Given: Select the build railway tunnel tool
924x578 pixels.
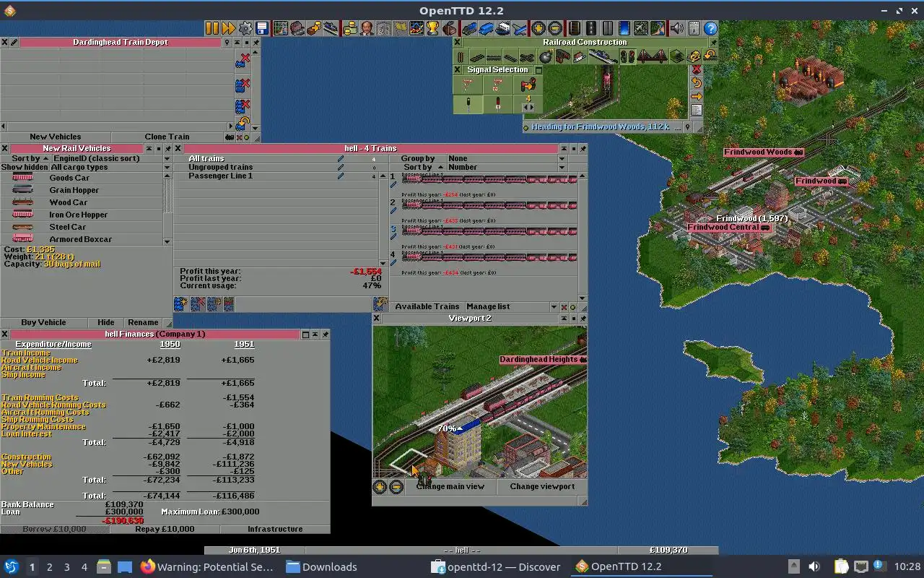Looking at the screenshot, I should (677, 56).
